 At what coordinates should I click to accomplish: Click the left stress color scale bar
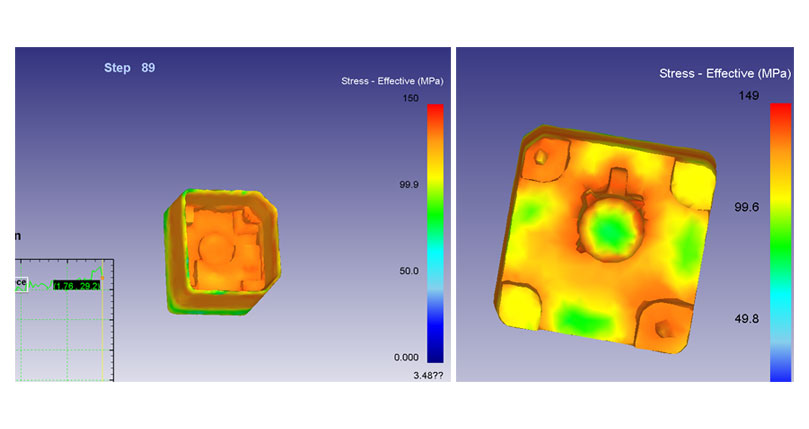point(435,232)
